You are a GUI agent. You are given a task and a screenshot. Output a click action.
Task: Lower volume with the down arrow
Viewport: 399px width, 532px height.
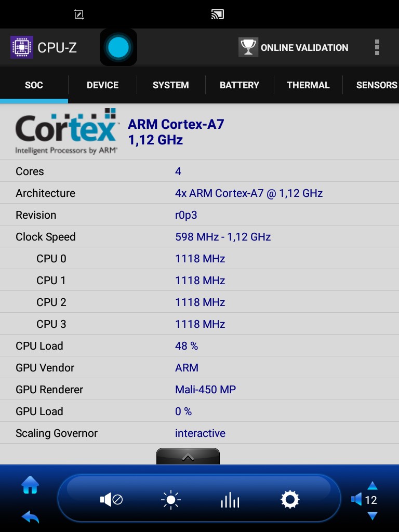click(373, 516)
